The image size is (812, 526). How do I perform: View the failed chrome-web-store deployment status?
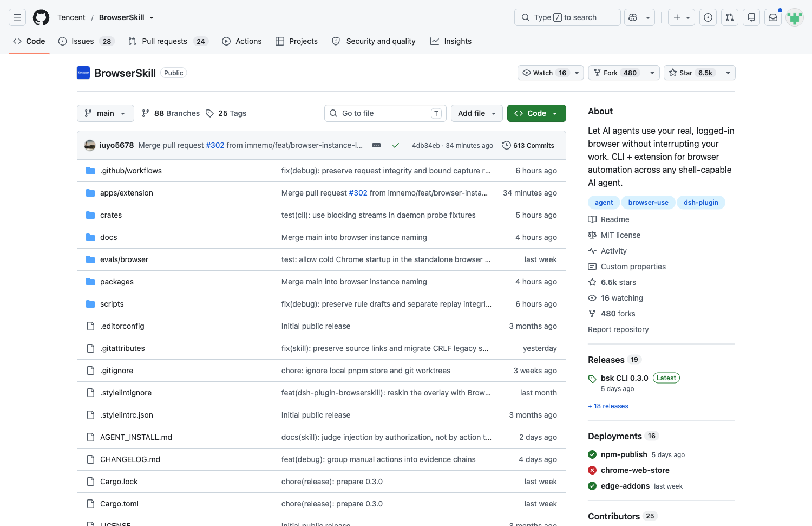pos(592,470)
